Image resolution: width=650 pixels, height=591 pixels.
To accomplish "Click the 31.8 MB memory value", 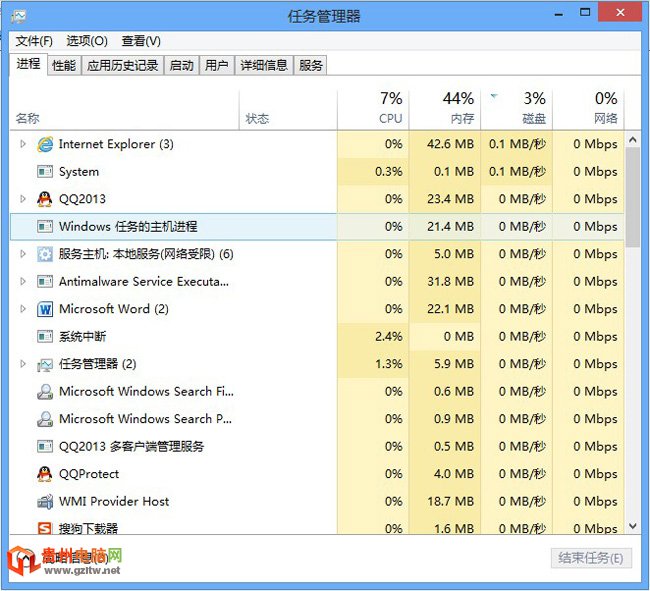I will click(x=450, y=281).
